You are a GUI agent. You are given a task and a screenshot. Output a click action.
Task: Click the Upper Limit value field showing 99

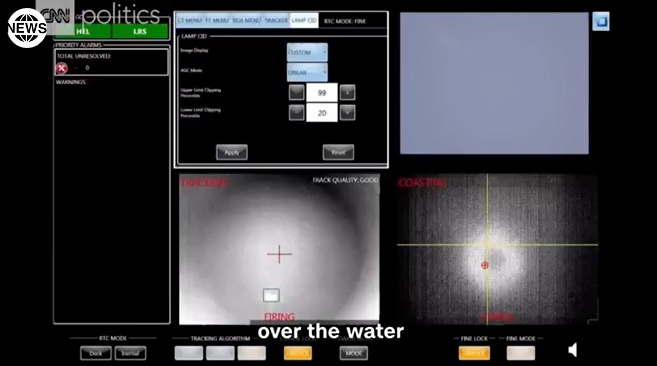click(322, 93)
